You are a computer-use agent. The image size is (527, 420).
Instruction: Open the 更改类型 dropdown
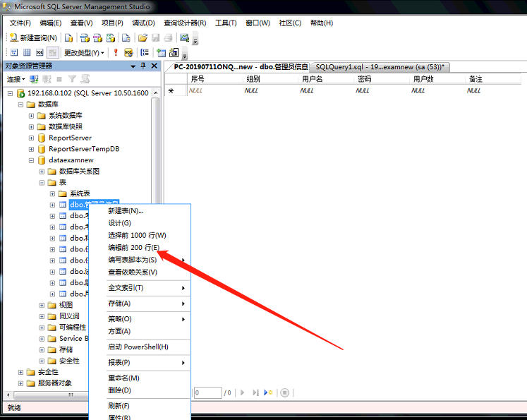click(84, 52)
